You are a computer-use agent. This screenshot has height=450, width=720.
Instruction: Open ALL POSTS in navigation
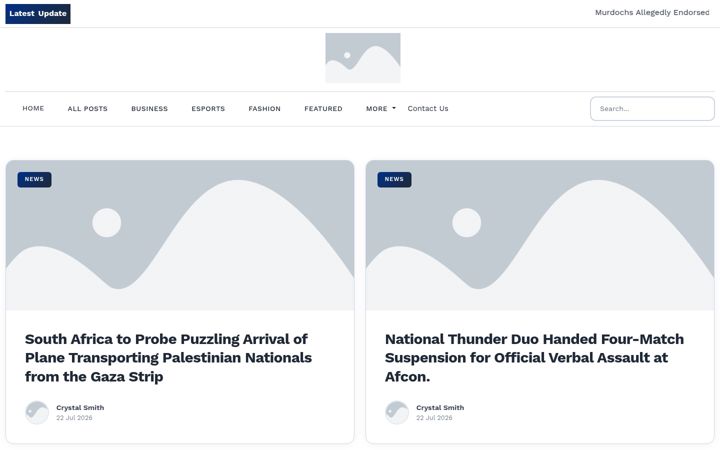[88, 109]
